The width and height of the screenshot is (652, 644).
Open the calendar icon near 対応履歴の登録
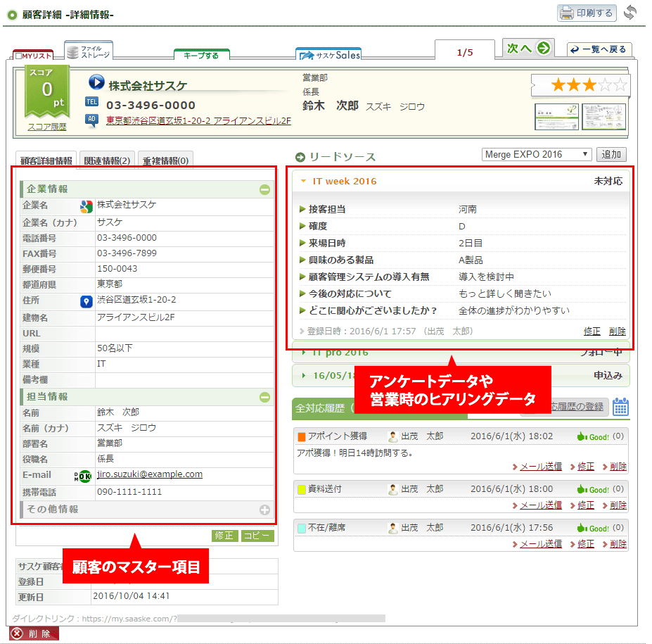point(620,406)
